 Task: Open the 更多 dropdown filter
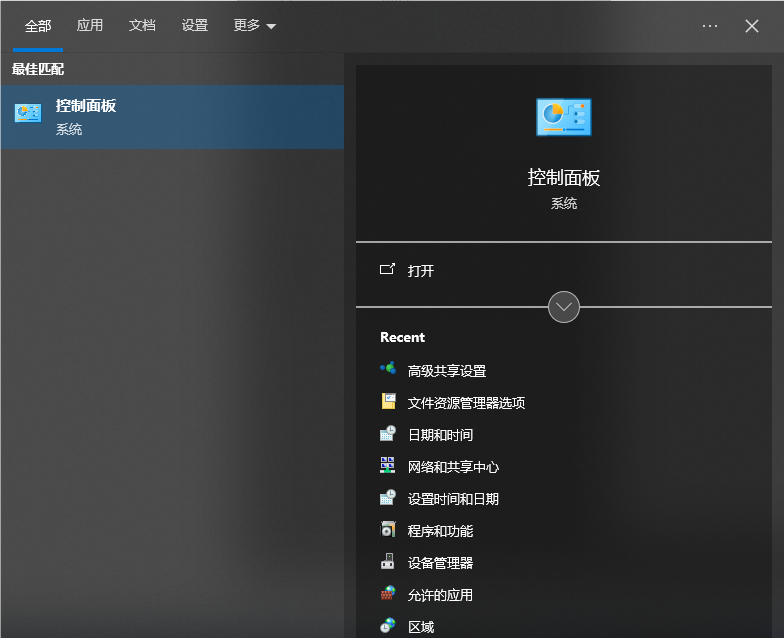pyautogui.click(x=254, y=26)
